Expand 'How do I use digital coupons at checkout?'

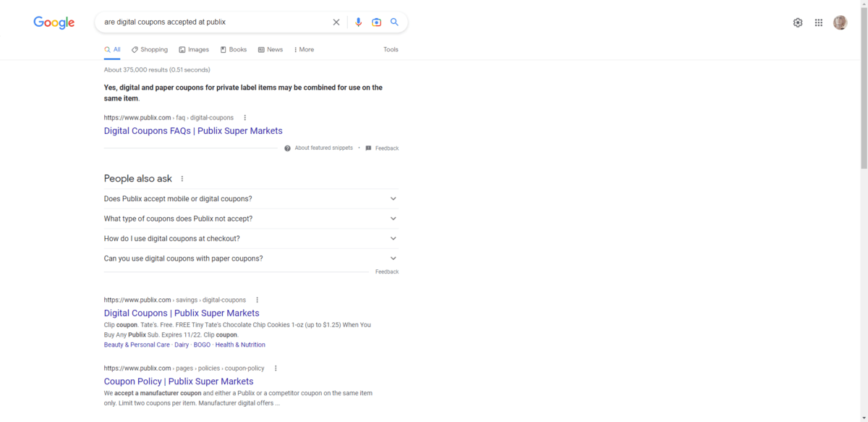[x=251, y=238]
